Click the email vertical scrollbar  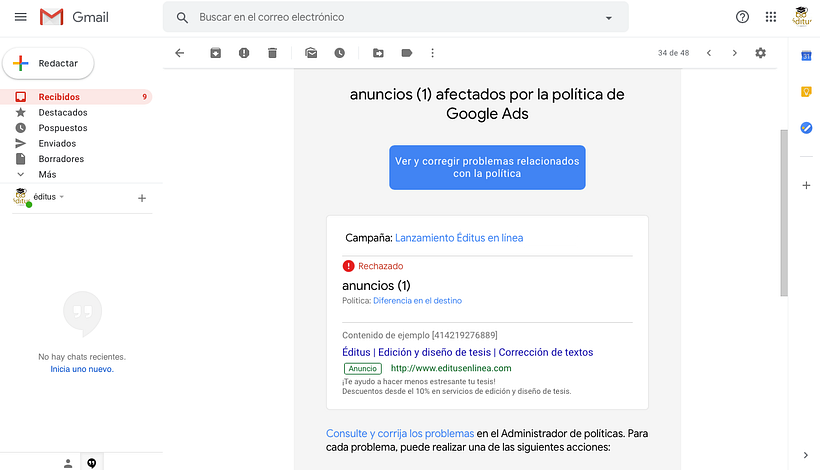point(783,213)
